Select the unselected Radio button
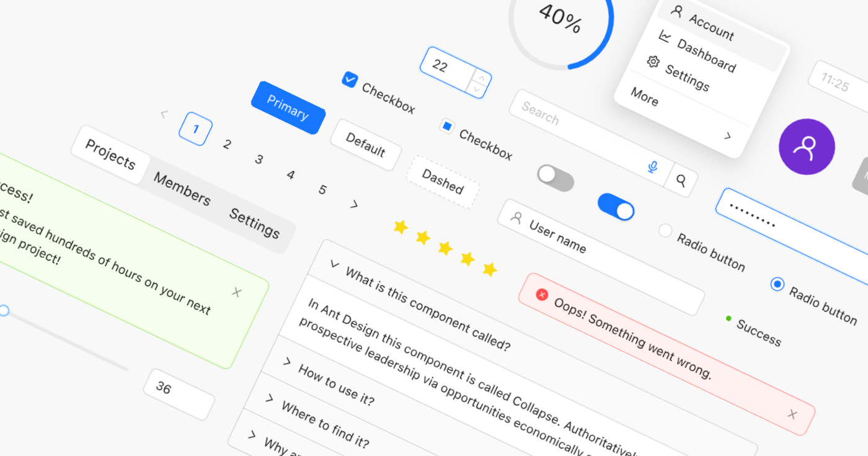The width and height of the screenshot is (868, 456). [665, 231]
